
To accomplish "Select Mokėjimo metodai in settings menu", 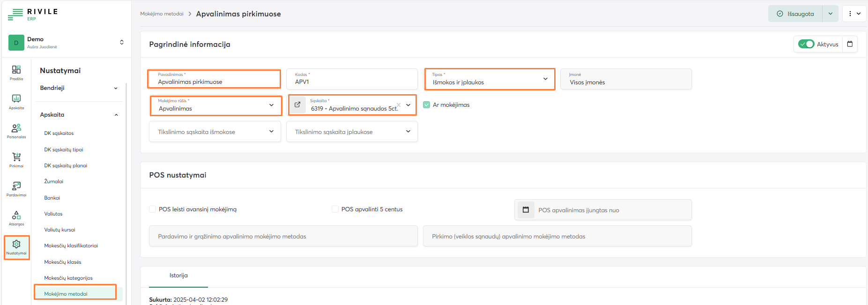I will click(x=66, y=294).
